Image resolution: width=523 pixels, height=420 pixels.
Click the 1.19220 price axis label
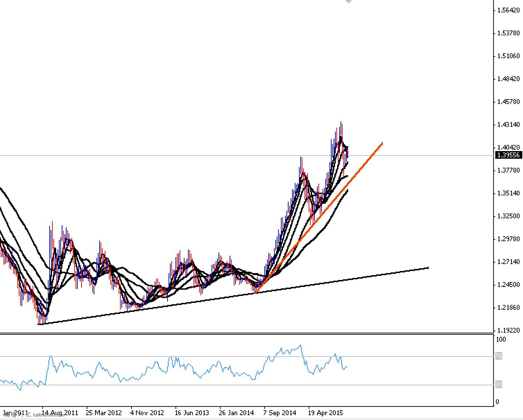coord(508,330)
